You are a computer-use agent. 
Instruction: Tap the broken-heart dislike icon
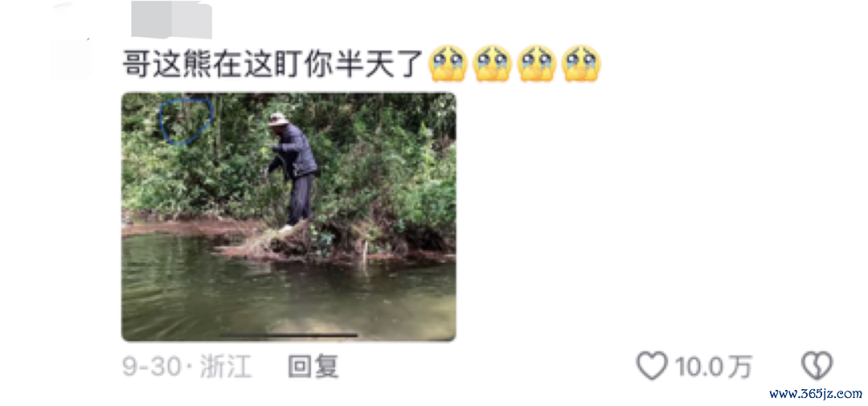click(x=817, y=366)
